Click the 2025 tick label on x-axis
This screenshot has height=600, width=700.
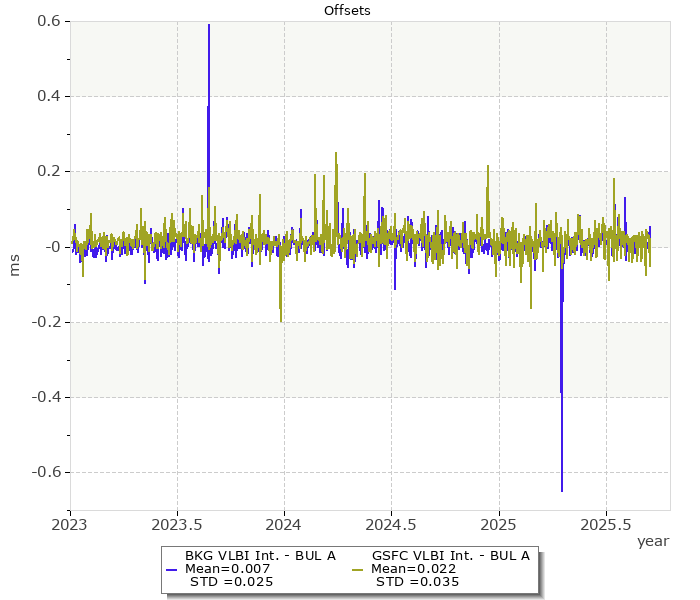[x=498, y=523]
